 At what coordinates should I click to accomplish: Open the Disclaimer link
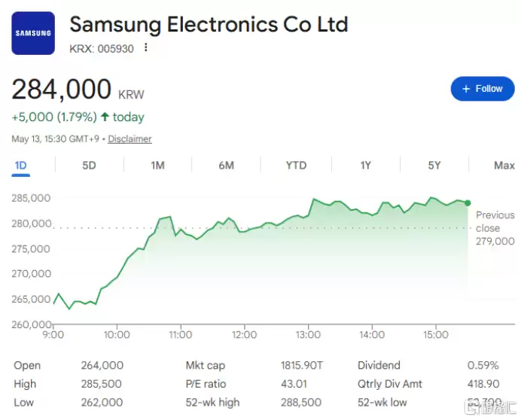coord(129,139)
